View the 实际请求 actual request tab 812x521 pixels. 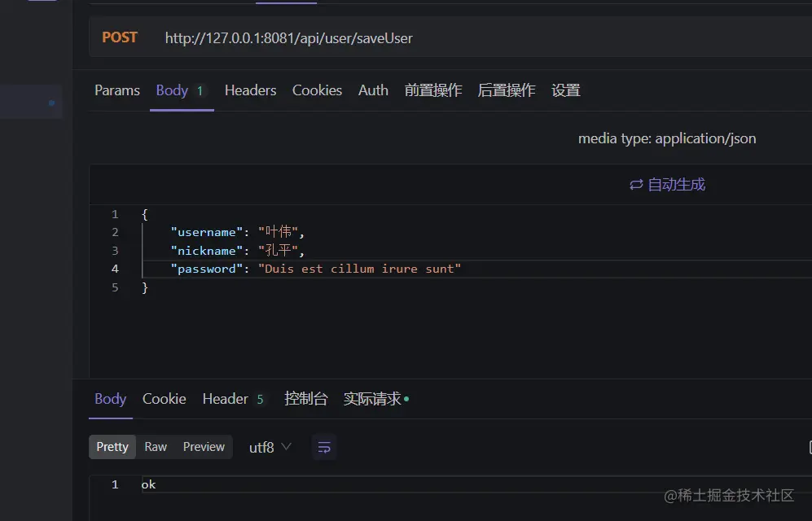point(371,399)
